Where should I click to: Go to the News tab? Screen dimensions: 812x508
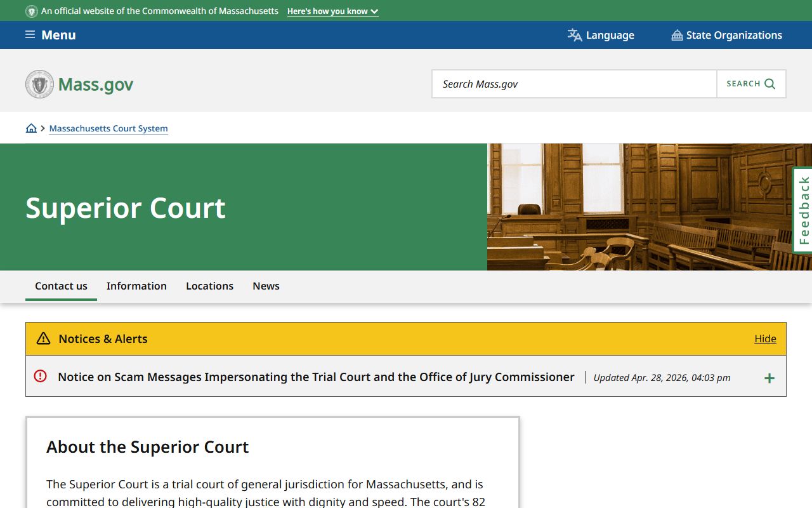click(266, 286)
